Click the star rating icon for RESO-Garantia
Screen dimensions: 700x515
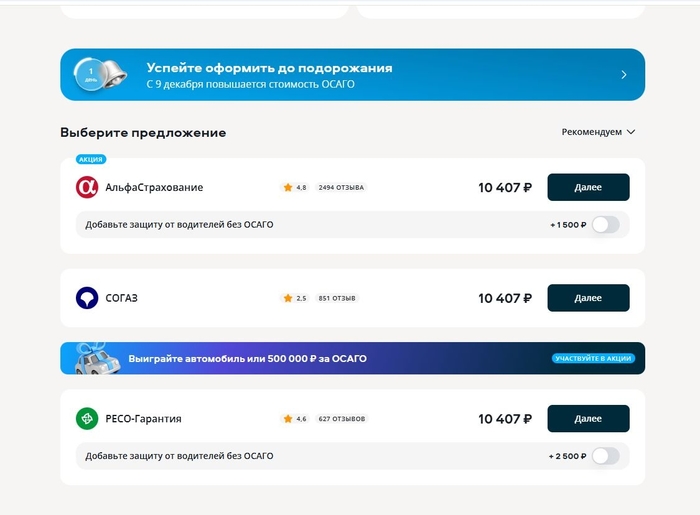tap(288, 419)
